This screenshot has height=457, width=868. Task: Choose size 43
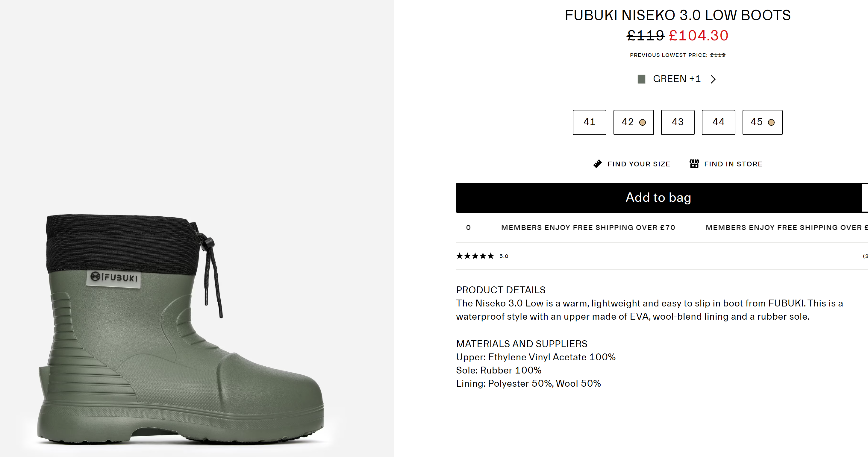pos(677,122)
